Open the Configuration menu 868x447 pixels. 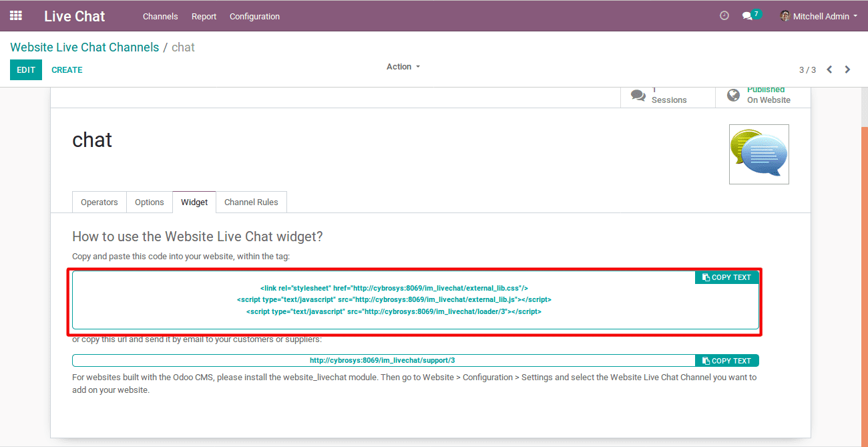(x=254, y=16)
